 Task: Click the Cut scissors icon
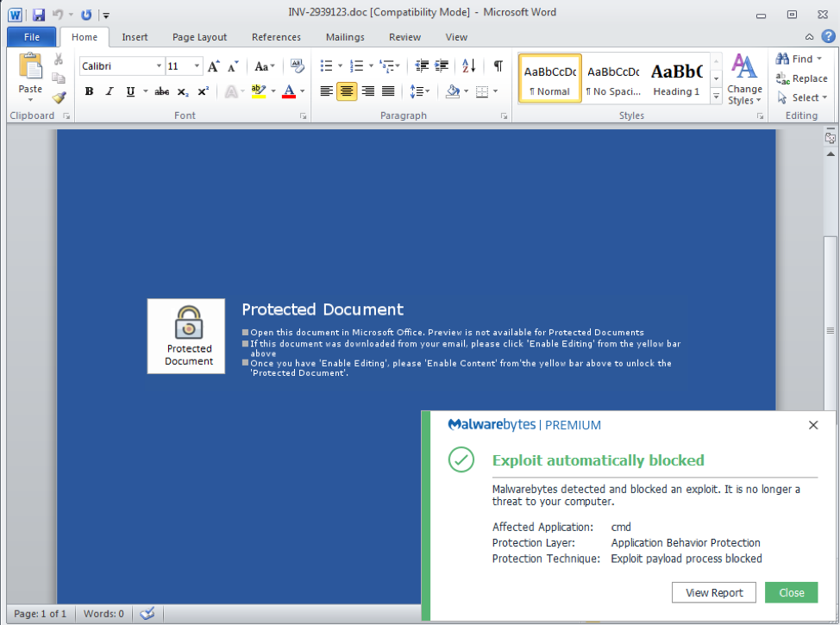[x=59, y=59]
